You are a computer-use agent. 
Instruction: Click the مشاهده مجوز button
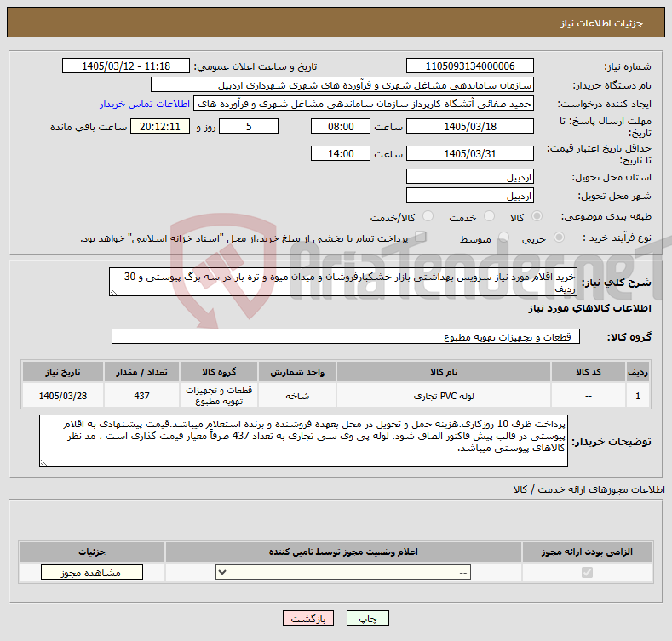[92, 572]
